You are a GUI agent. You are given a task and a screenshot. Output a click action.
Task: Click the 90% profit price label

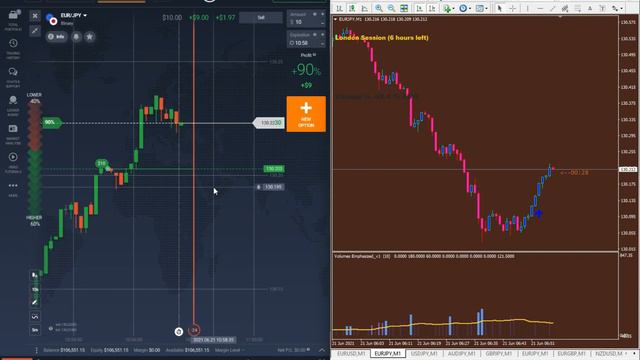(x=51, y=122)
